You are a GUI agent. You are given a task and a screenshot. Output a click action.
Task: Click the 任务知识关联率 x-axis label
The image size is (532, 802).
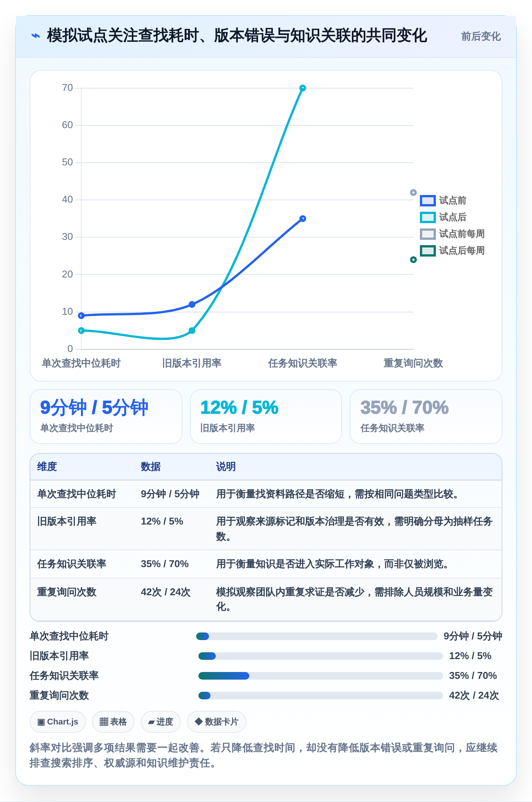302,363
